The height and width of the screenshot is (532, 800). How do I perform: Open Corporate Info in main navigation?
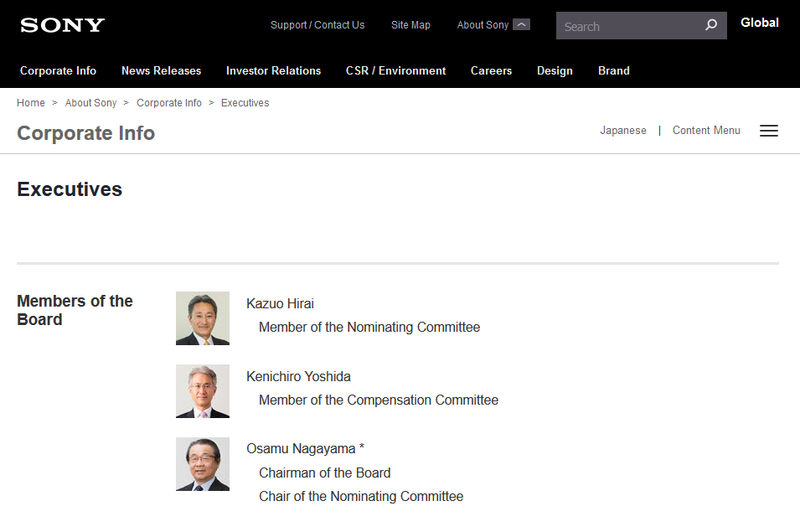(58, 71)
